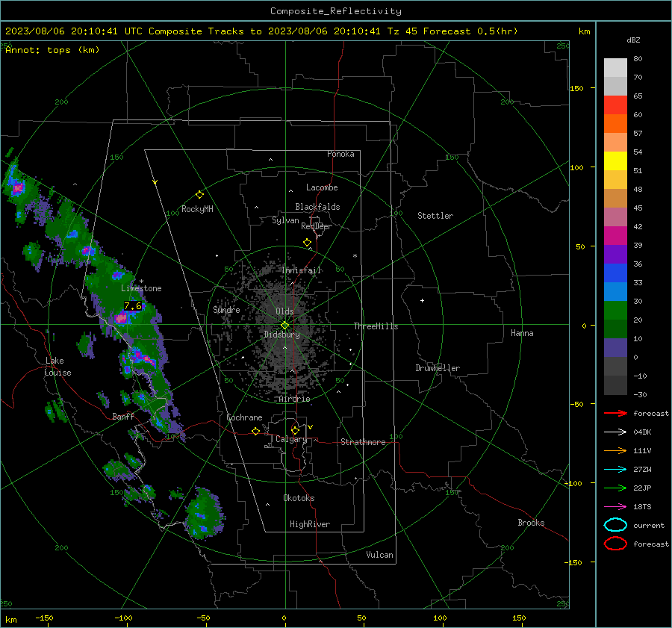Click yellow diamond marker below RedDeer
The width and height of the screenshot is (672, 628).
(307, 243)
